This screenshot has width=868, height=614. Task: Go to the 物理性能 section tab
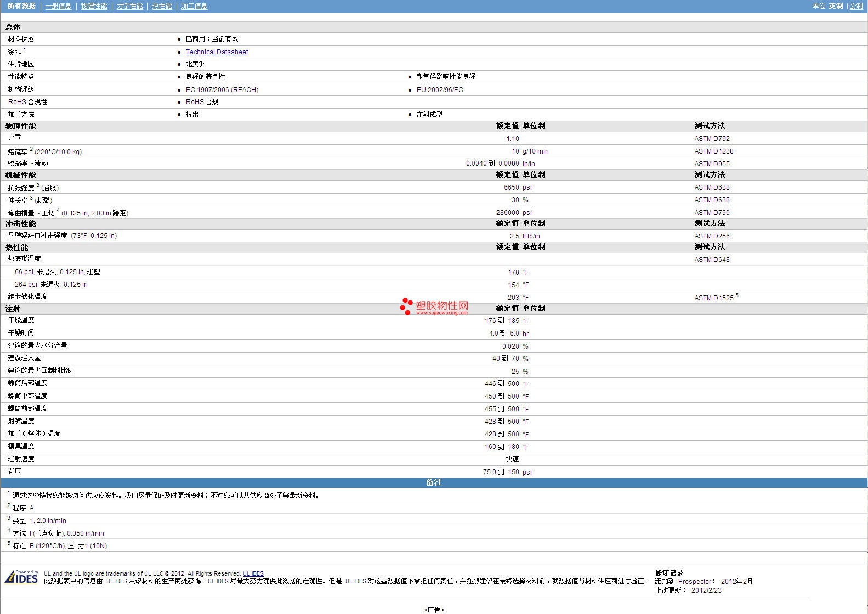[x=94, y=6]
